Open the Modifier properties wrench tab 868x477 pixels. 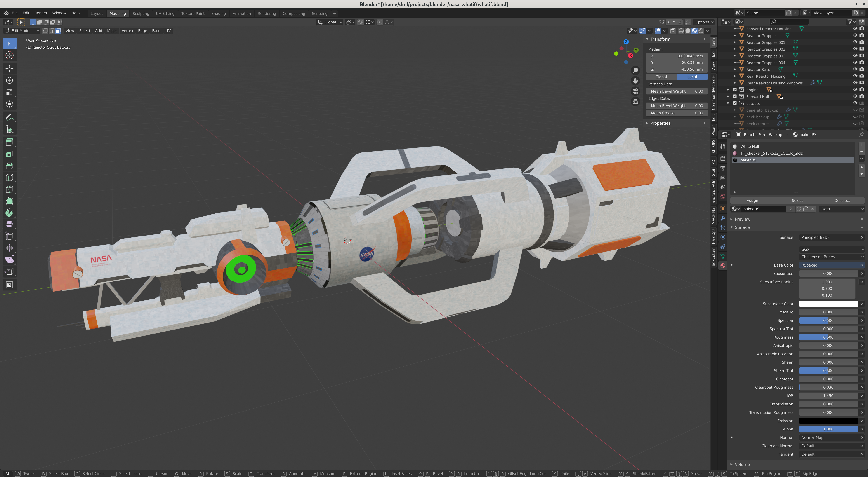pos(723,218)
